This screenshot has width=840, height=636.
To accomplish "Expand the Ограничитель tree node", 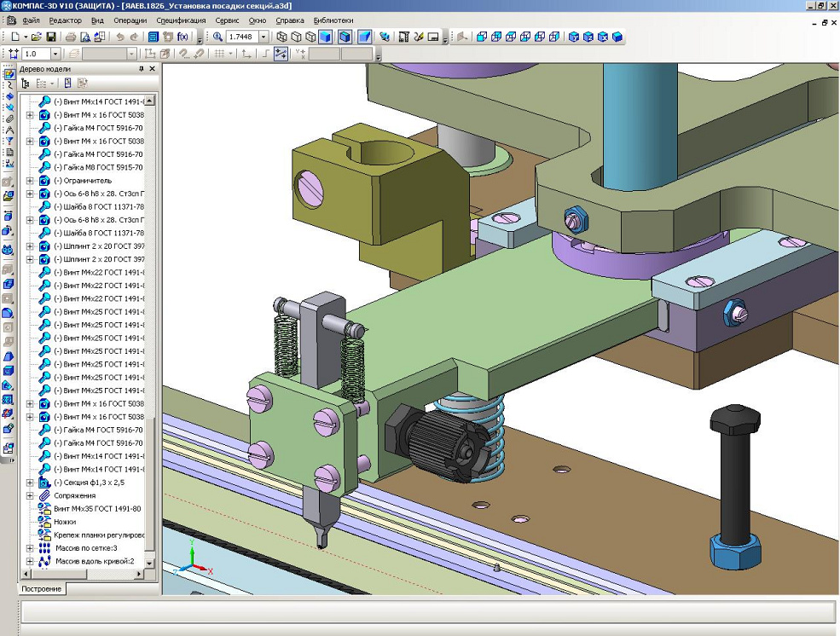I will [31, 181].
